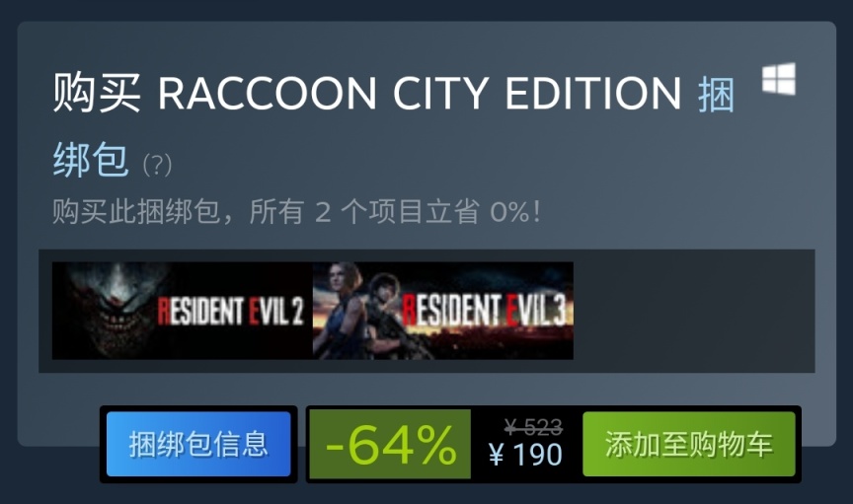Click the 所有 2 个项目立省 0% description
This screenshot has height=504, width=853.
[395, 211]
